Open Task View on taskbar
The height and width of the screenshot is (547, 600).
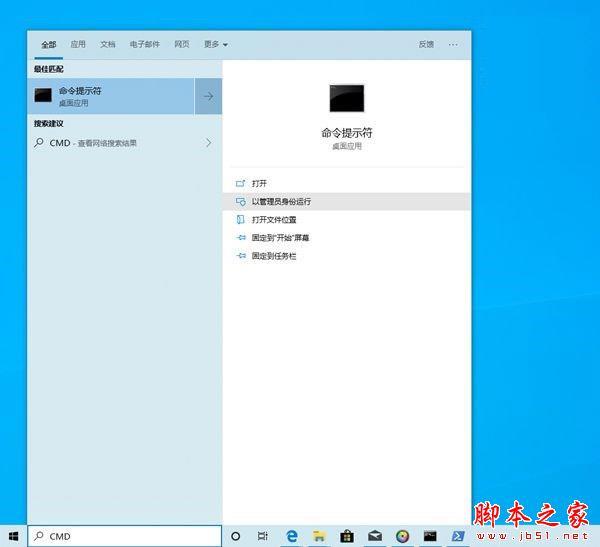pyautogui.click(x=262, y=536)
